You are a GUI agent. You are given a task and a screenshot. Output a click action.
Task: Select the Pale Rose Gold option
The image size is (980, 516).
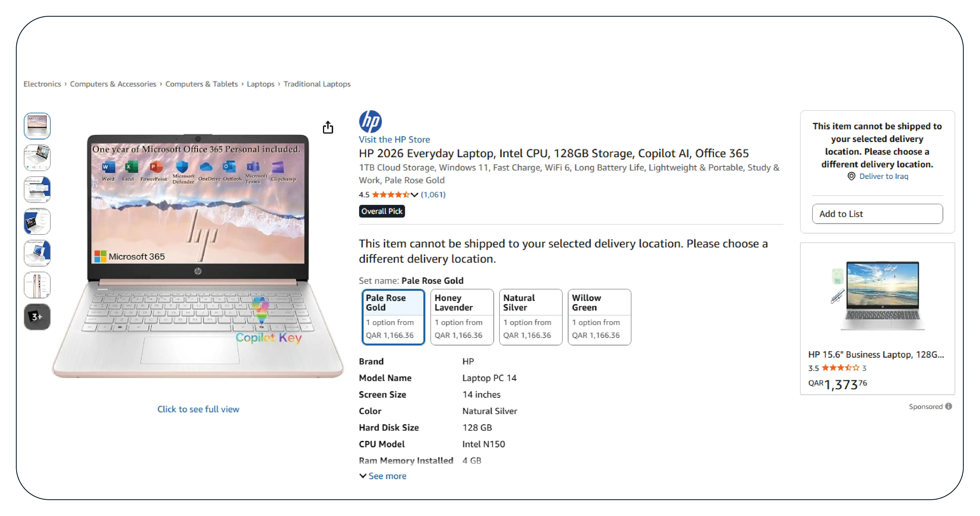393,317
